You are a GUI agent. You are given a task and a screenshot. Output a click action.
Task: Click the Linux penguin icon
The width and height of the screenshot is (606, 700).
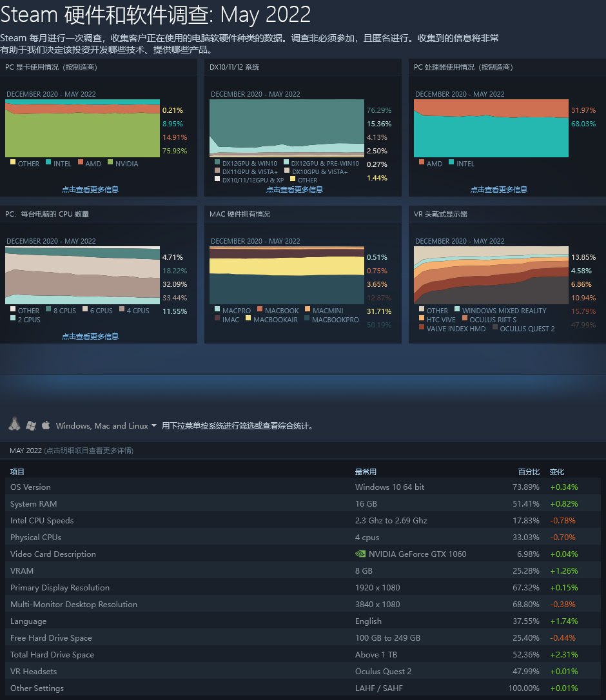click(14, 425)
